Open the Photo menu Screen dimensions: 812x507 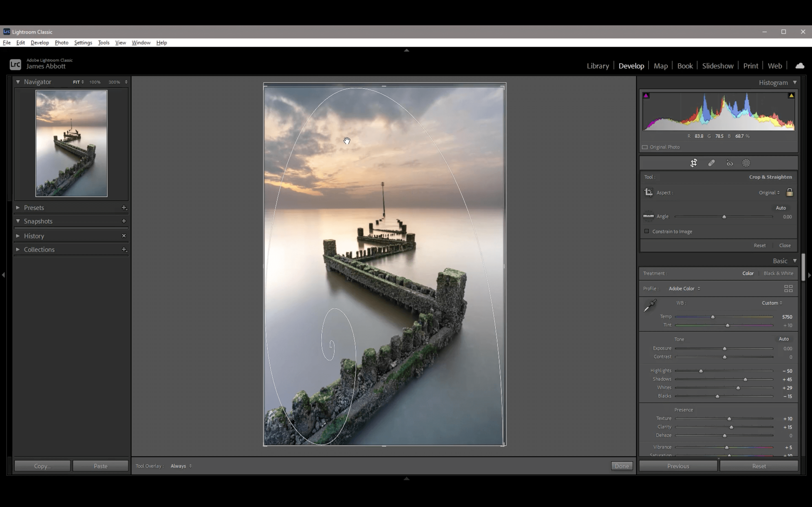pos(61,43)
